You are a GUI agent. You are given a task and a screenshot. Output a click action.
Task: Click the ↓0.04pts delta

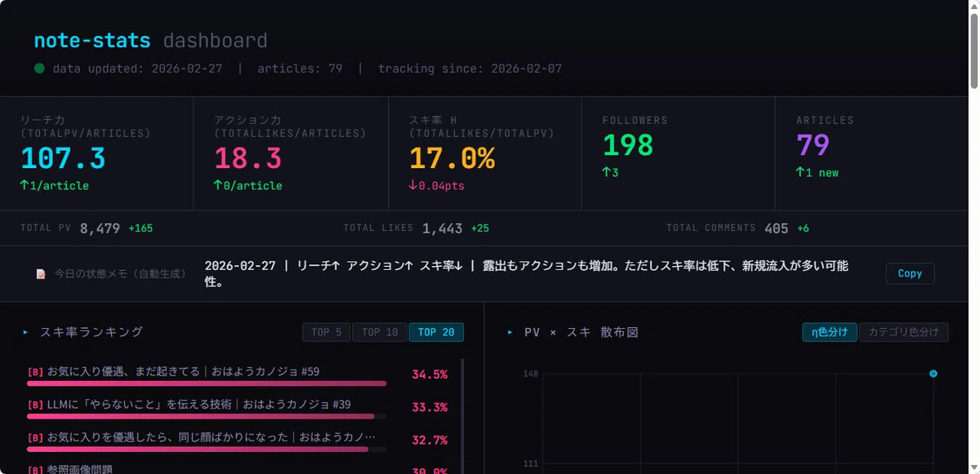point(437,185)
